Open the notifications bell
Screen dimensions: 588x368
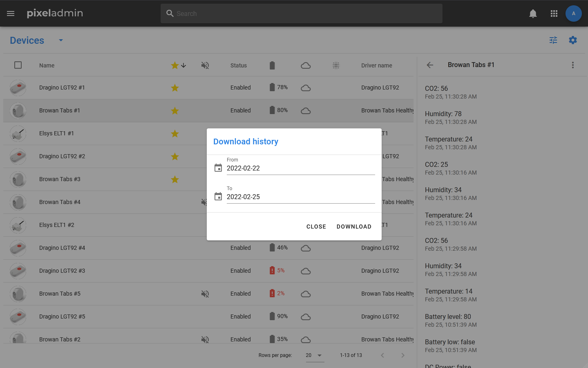point(533,13)
